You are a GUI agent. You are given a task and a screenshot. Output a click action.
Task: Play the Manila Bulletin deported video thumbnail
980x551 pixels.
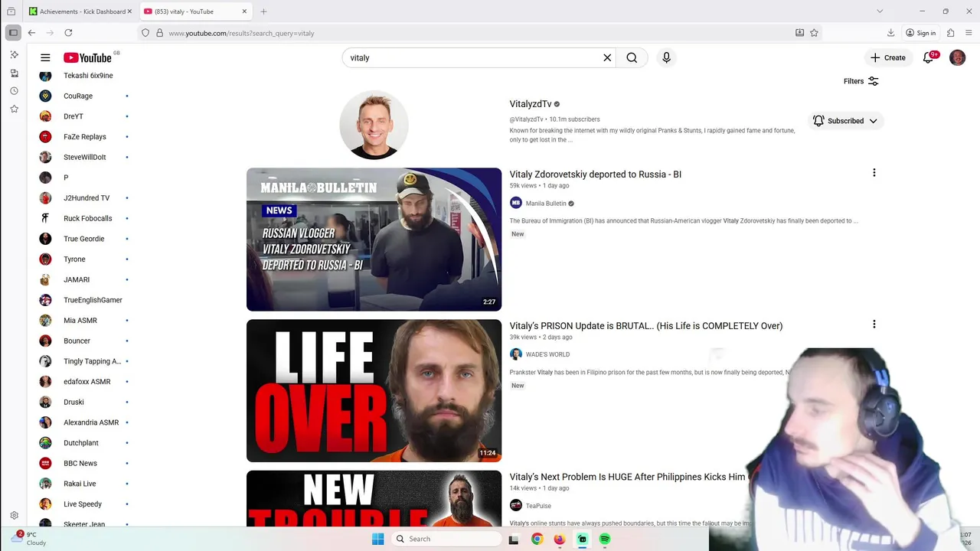coord(374,240)
